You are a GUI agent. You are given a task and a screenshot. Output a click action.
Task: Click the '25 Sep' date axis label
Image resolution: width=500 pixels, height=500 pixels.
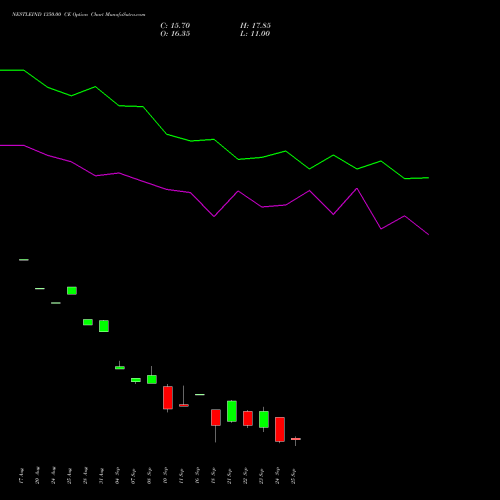(x=294, y=476)
